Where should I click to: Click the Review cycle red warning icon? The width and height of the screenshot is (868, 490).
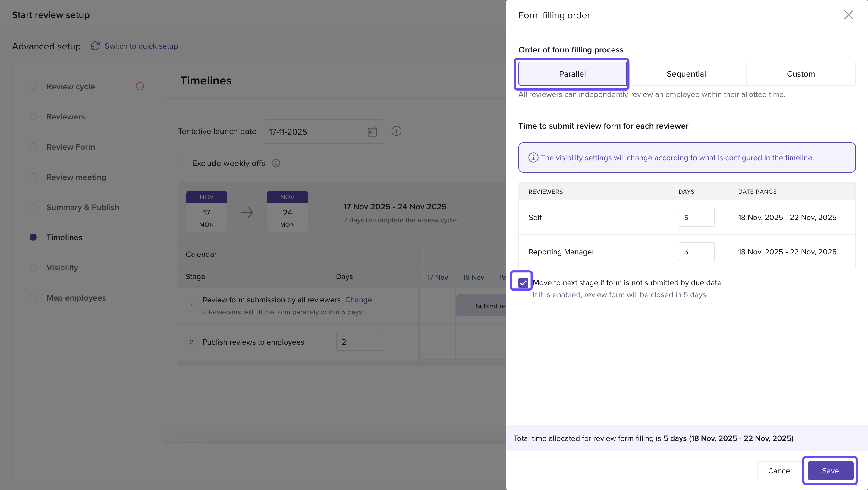[140, 86]
